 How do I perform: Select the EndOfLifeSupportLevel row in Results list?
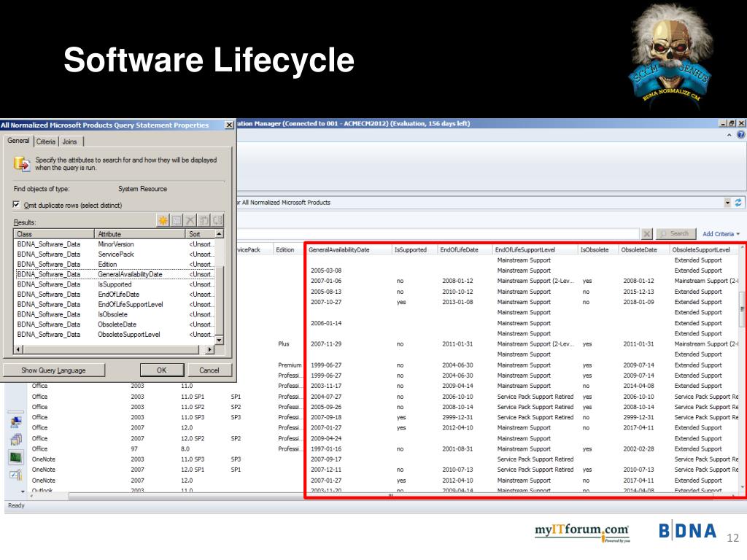(115, 304)
